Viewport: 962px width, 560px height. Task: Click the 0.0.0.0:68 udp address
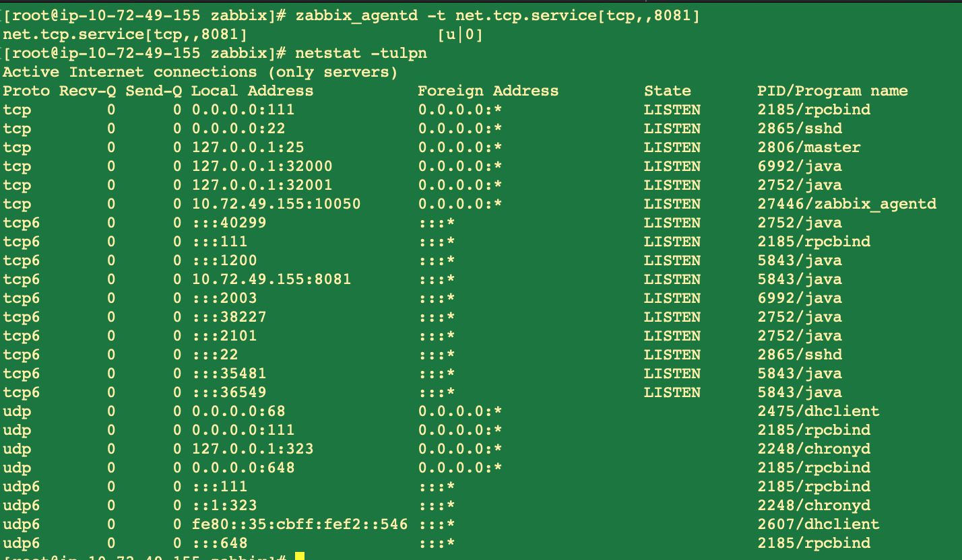pyautogui.click(x=238, y=411)
